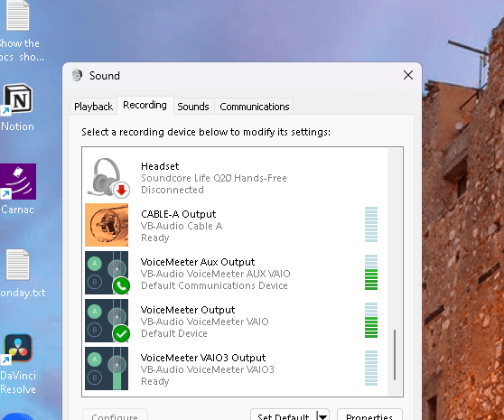This screenshot has width=504, height=420.
Task: Click the CABLE-A Output orange icon
Action: [107, 225]
